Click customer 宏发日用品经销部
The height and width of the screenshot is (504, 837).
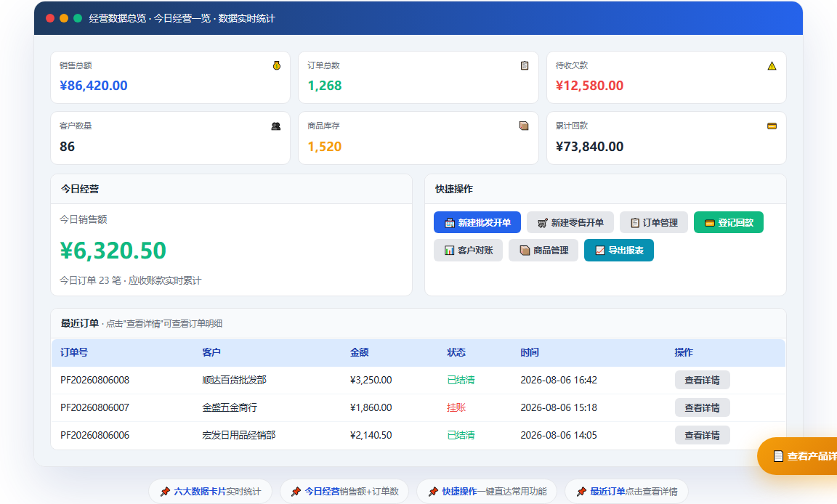pyautogui.click(x=239, y=435)
